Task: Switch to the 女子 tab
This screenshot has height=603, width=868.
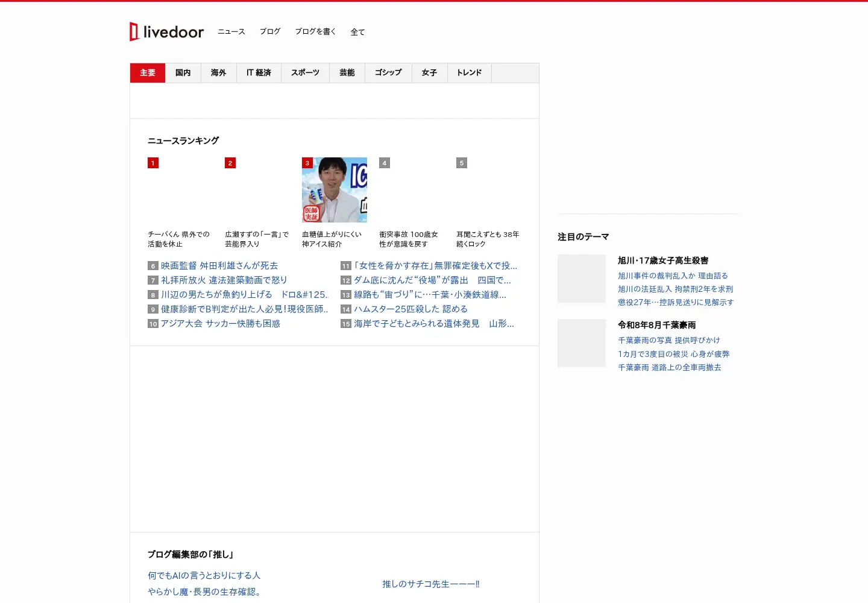Action: pos(430,73)
